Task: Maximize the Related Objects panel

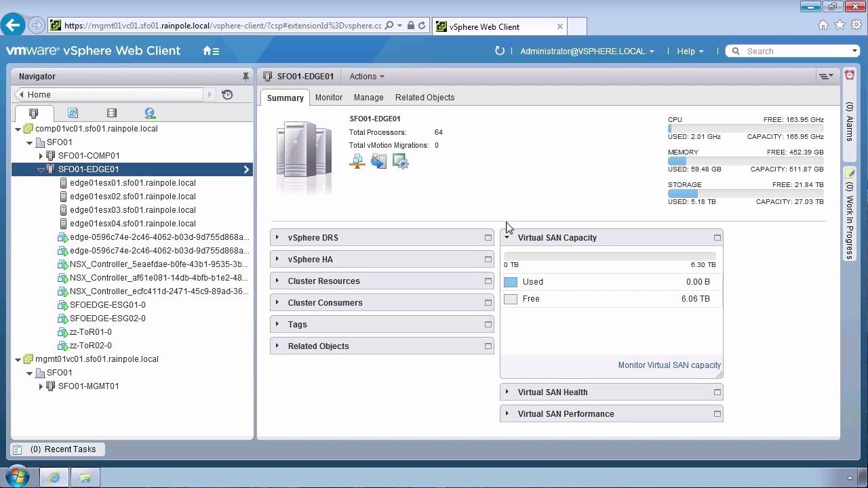Action: [x=488, y=346]
